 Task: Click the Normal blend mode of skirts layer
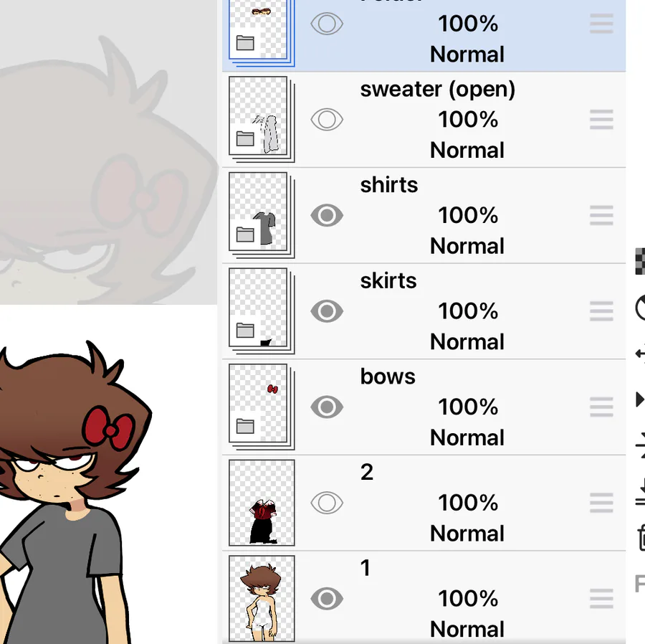[467, 341]
